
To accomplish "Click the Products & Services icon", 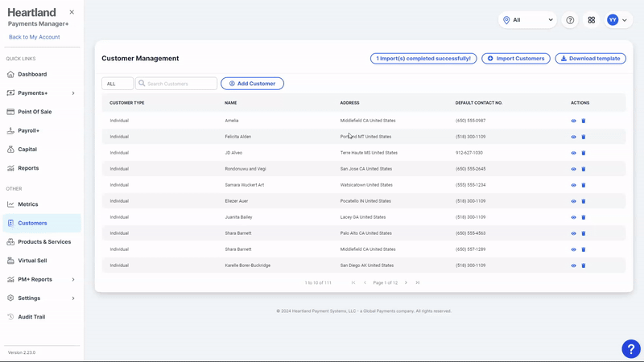I will pyautogui.click(x=10, y=242).
